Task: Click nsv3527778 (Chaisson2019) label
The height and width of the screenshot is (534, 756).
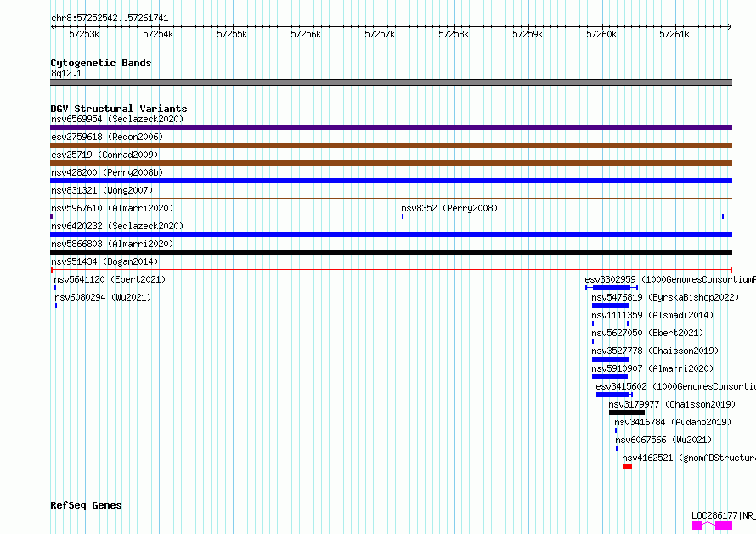Action: pyautogui.click(x=655, y=351)
